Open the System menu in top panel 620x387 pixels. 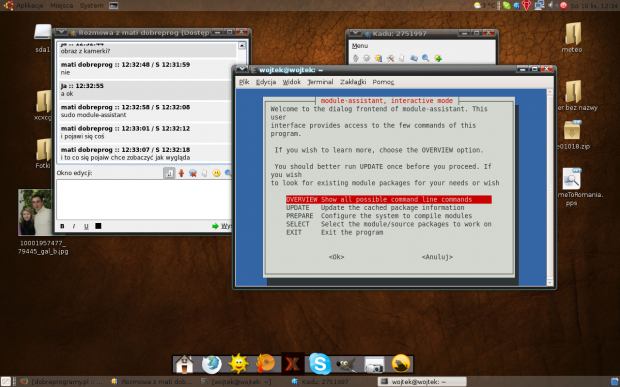[91, 6]
